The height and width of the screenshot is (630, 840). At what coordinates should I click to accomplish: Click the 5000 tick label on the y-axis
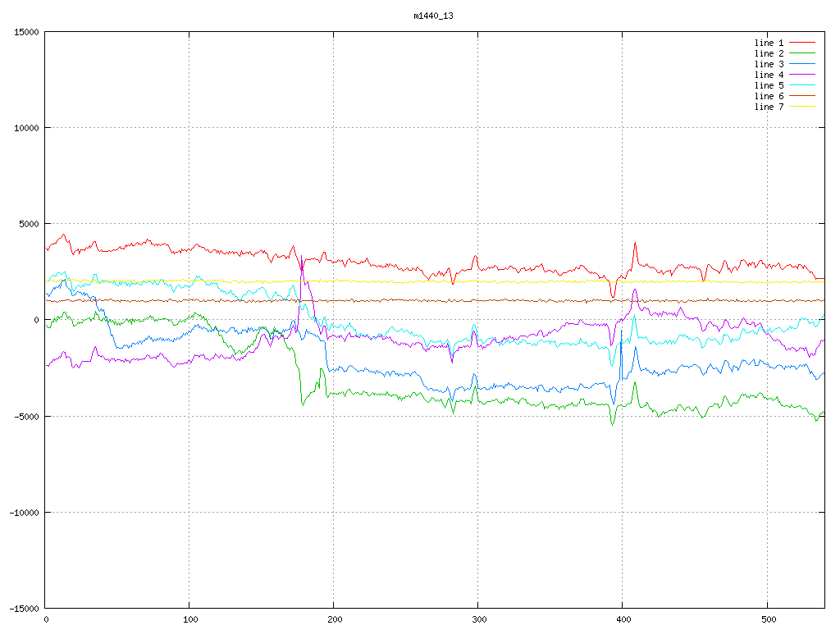[28, 224]
